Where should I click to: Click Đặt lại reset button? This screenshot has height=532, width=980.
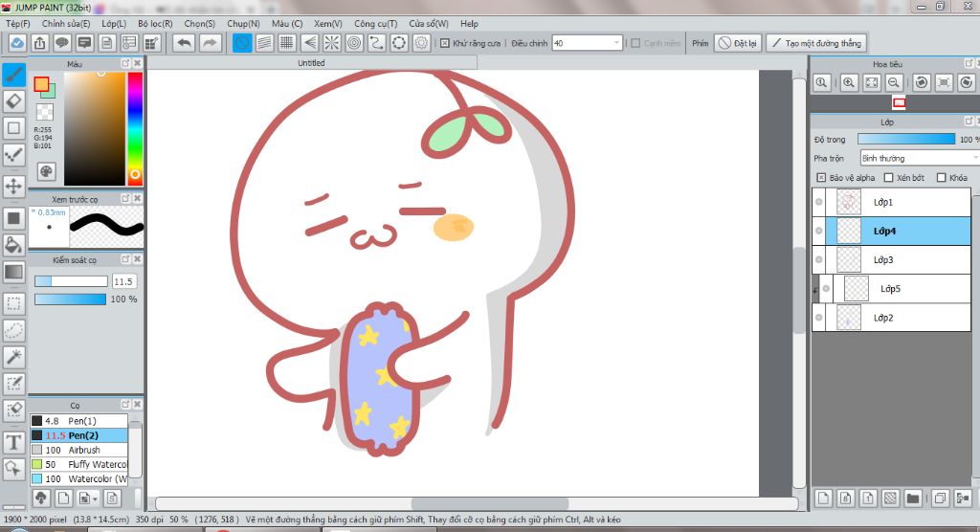click(738, 43)
